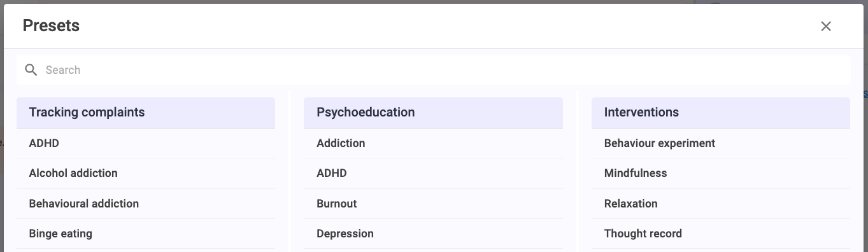The width and height of the screenshot is (868, 252).
Task: Click the Interventions column header
Action: click(721, 113)
